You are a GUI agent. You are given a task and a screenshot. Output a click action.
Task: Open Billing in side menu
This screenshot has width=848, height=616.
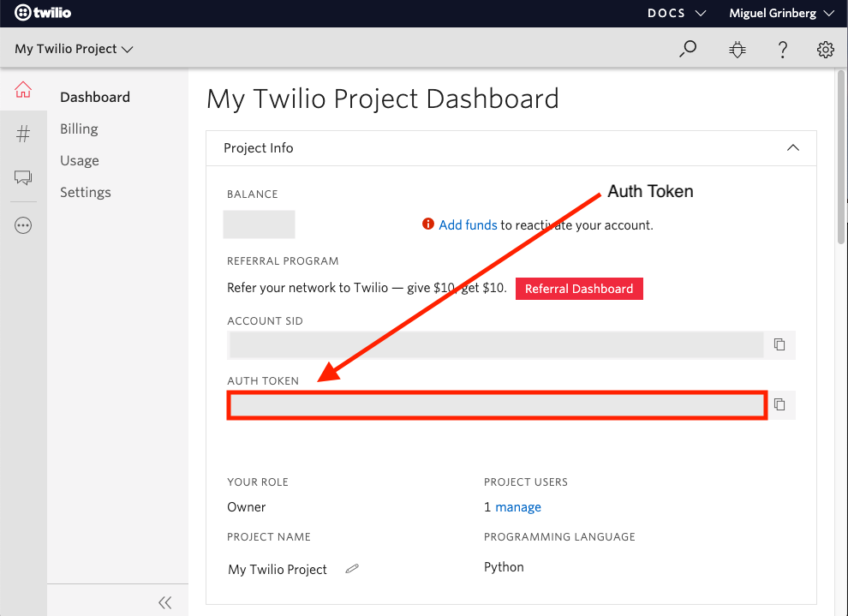pos(79,129)
